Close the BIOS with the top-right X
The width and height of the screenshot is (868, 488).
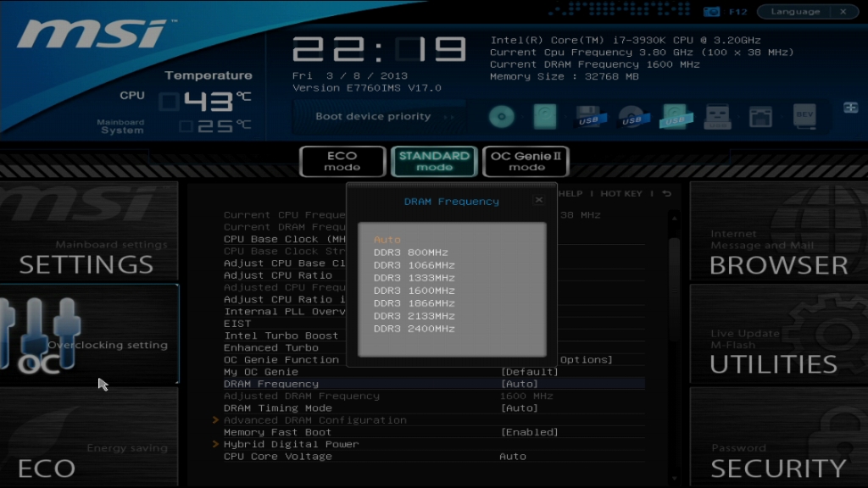point(843,12)
